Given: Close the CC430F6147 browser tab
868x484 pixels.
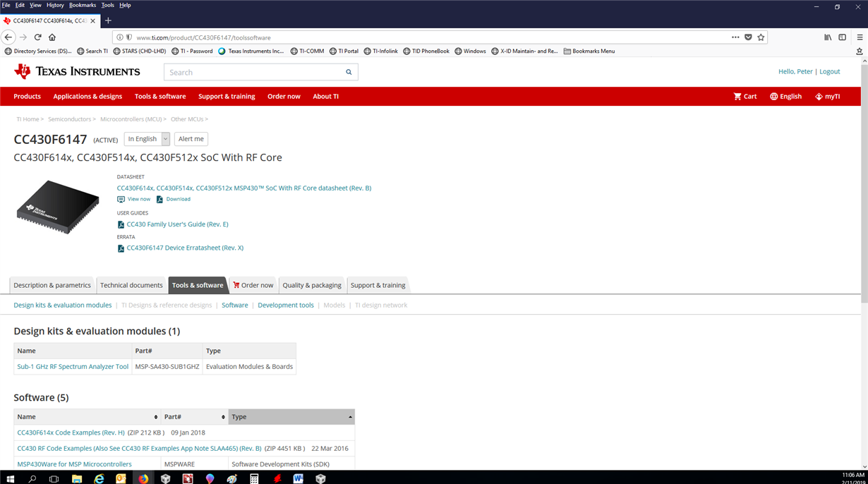Looking at the screenshot, I should (92, 21).
